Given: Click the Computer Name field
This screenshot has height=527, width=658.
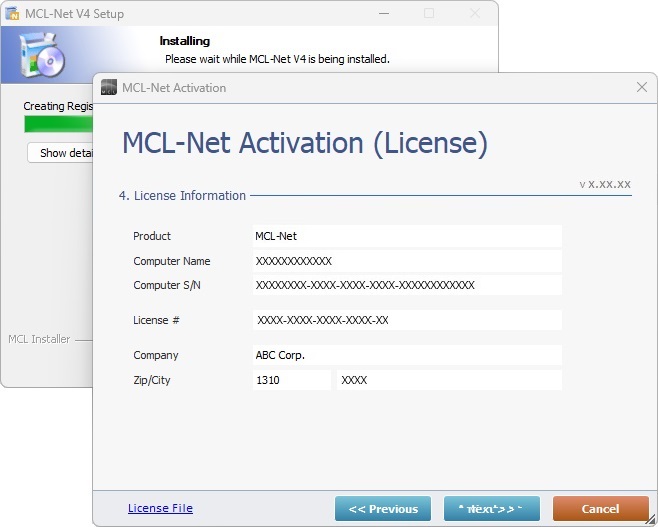Looking at the screenshot, I should pyautogui.click(x=407, y=261).
